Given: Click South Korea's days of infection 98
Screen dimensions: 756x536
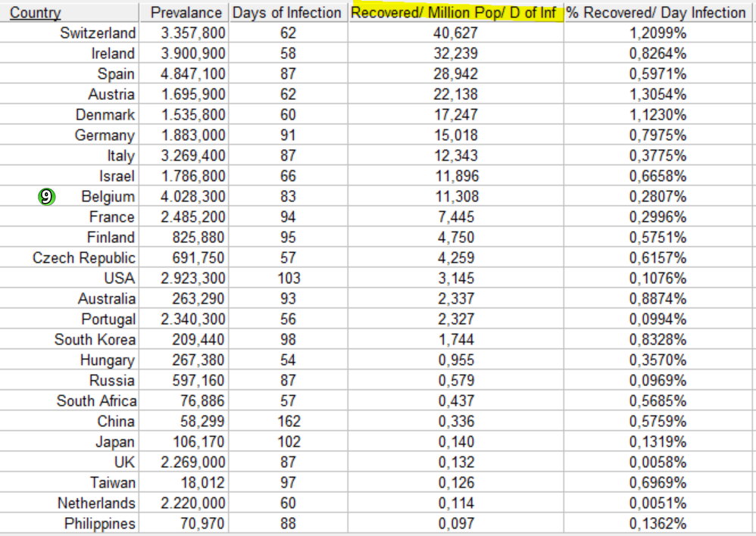Looking at the screenshot, I should pyautogui.click(x=288, y=339).
